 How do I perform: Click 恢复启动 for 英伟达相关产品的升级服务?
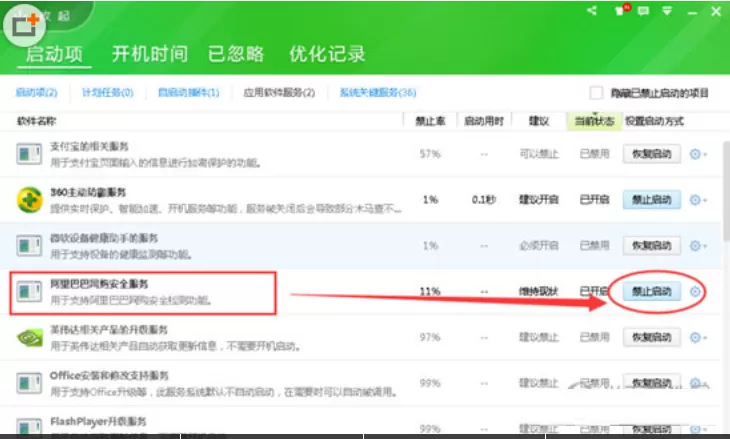coord(652,337)
